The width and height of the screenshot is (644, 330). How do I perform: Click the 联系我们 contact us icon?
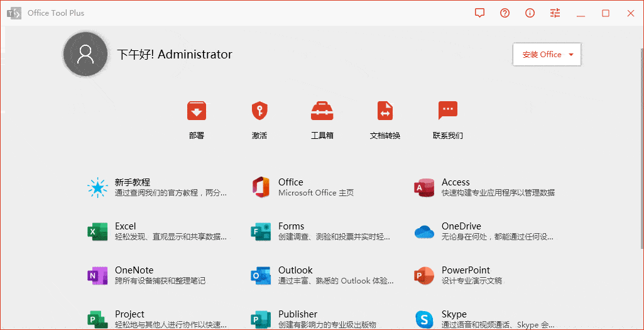click(x=448, y=112)
